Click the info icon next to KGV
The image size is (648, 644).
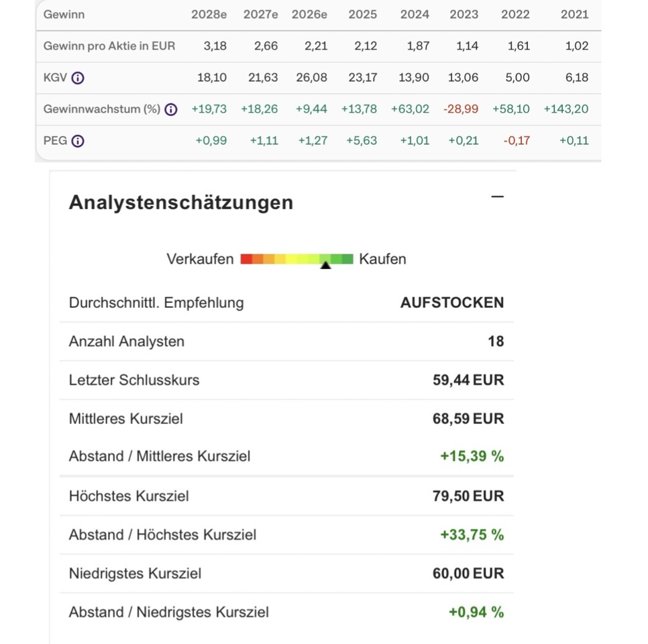78,78
